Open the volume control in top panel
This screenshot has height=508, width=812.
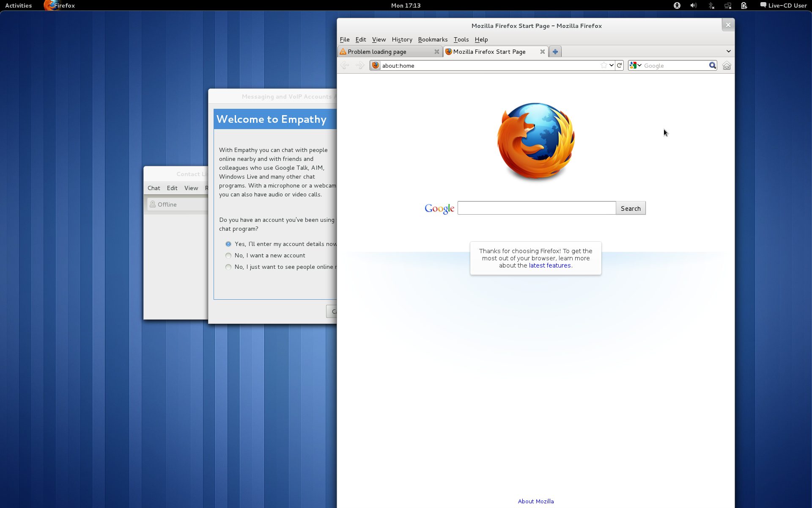pyautogui.click(x=694, y=6)
